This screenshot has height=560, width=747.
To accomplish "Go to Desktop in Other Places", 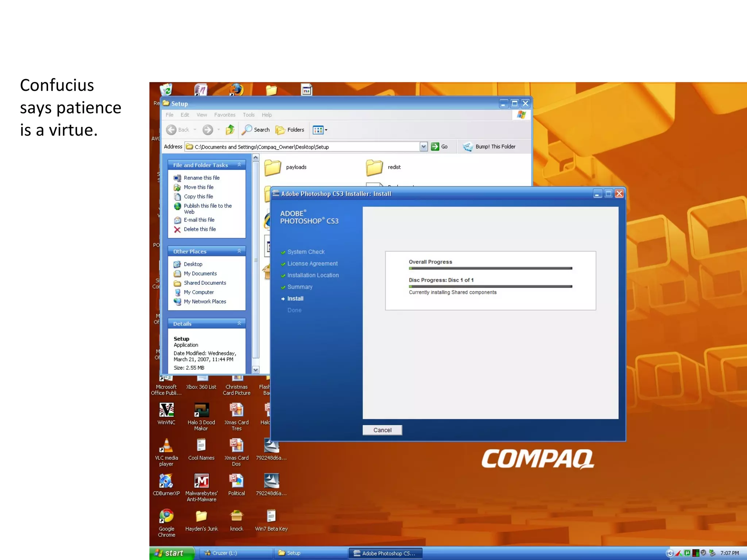I will click(x=193, y=264).
